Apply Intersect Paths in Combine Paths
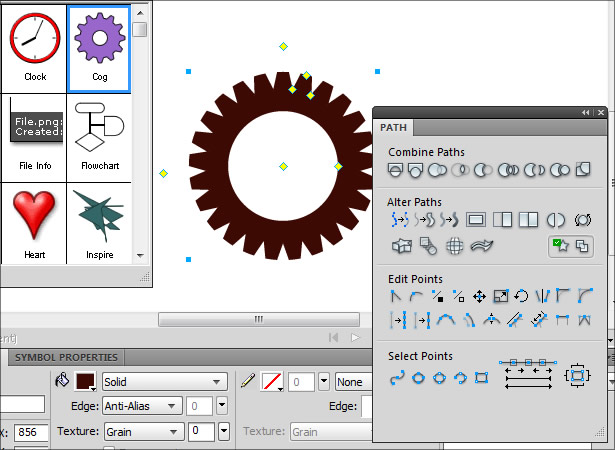Screen dimensions: 615x450 click(x=460, y=170)
